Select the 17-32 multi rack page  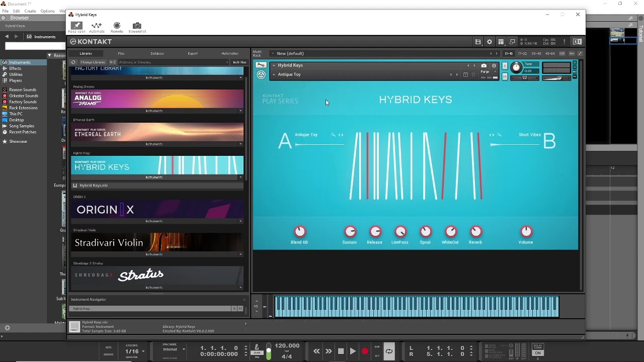pos(523,53)
